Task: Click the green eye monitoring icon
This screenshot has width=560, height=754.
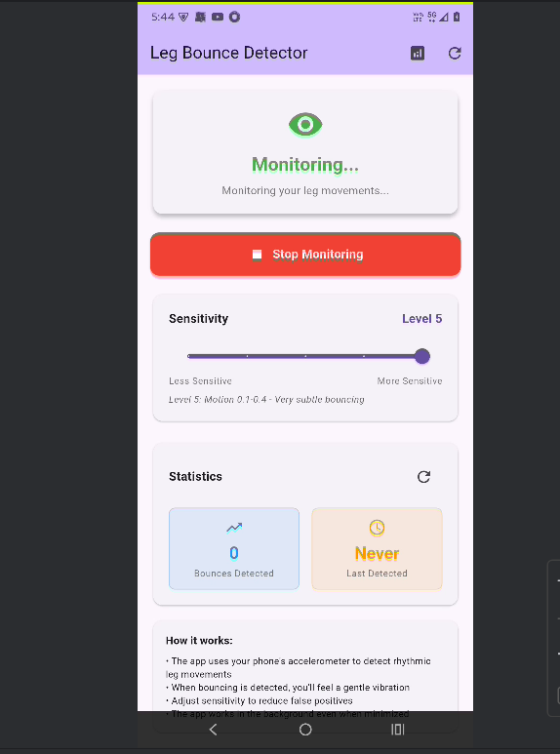Action: pyautogui.click(x=305, y=125)
